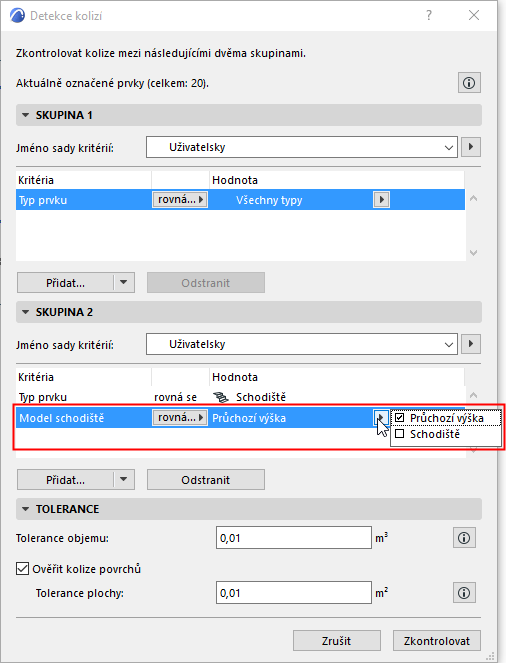
Task: Open arrow menu next to Skupina 1 criteria set
Action: pos(470,147)
